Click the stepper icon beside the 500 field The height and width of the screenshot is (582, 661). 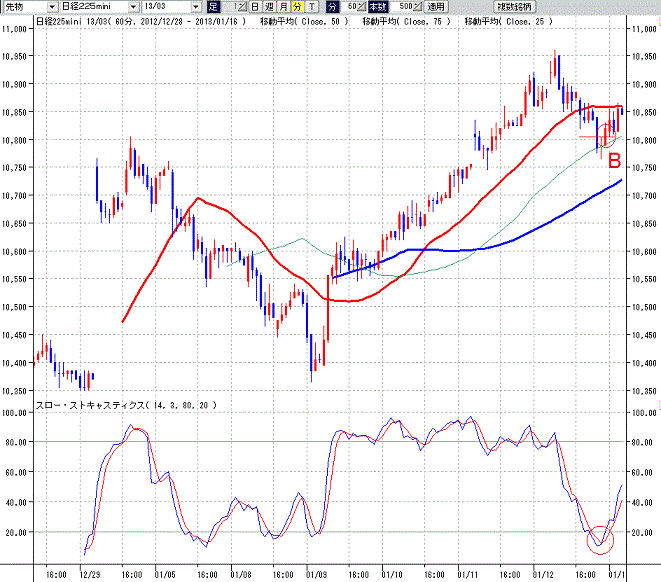tap(417, 7)
